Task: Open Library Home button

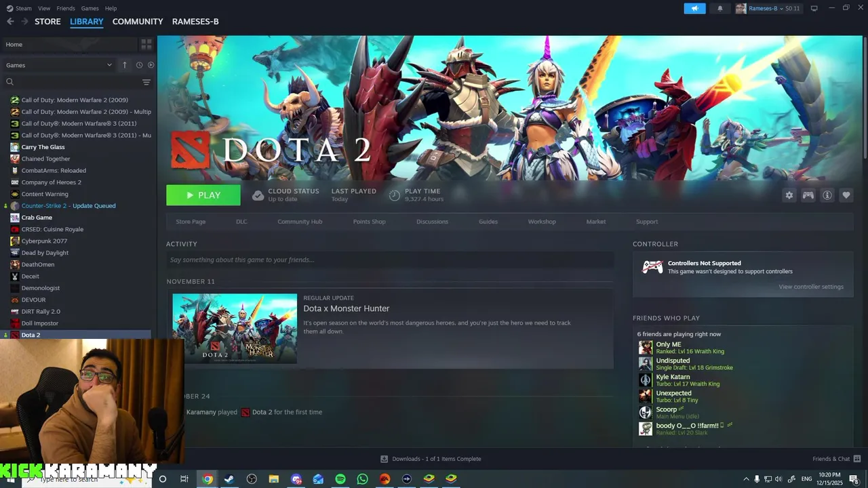Action: pyautogui.click(x=69, y=45)
